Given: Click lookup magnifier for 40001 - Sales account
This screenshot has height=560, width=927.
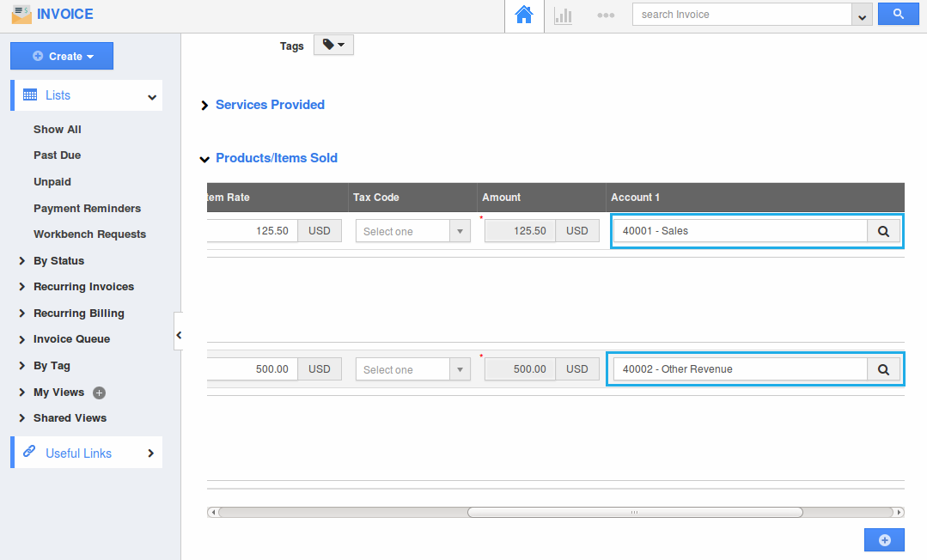Looking at the screenshot, I should point(883,230).
